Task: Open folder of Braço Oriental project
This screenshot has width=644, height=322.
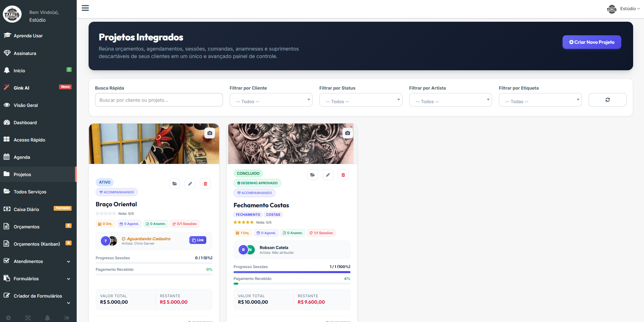Action: [x=175, y=184]
